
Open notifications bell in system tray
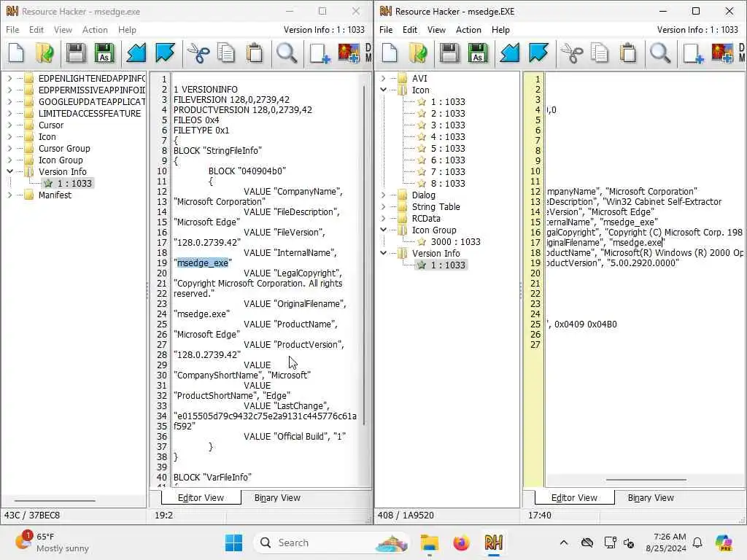(x=697, y=542)
